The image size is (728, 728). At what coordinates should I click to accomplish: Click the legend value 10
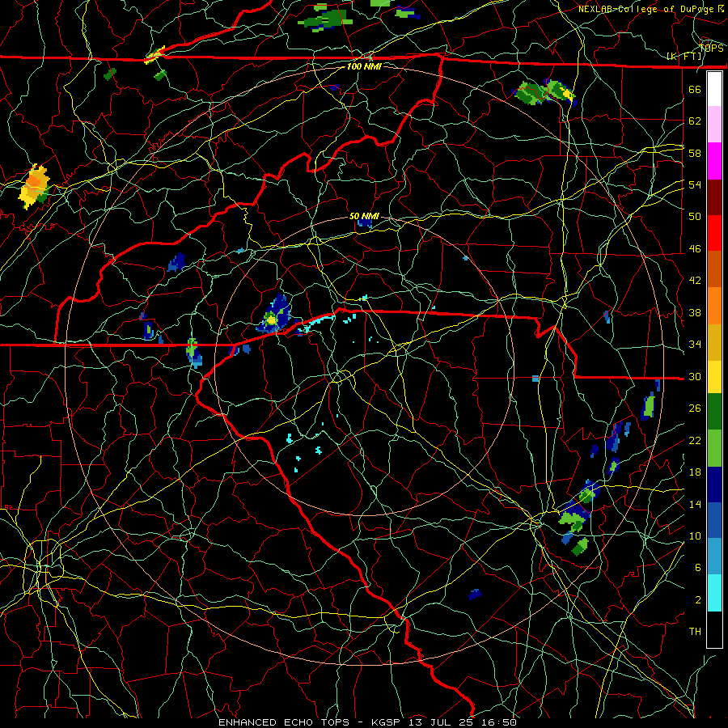pyautogui.click(x=695, y=535)
